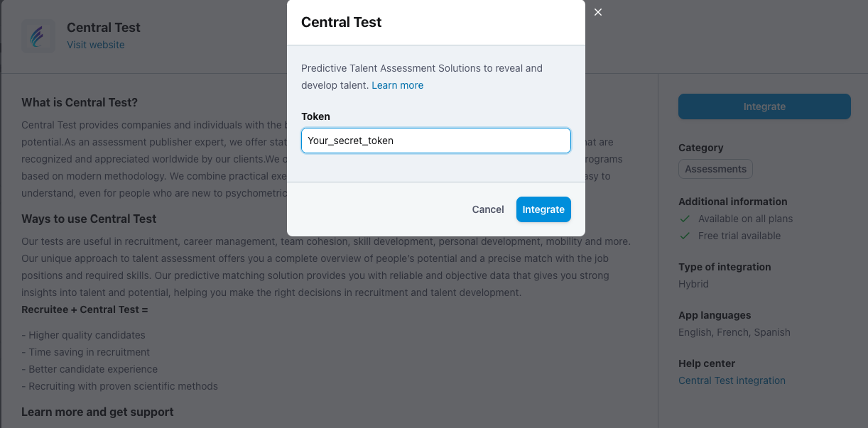Open the Visit website link
This screenshot has height=428, width=868.
click(x=96, y=45)
